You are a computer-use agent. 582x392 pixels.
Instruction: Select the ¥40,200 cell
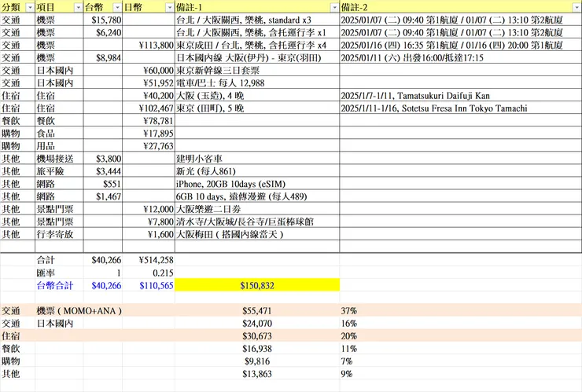(x=149, y=96)
